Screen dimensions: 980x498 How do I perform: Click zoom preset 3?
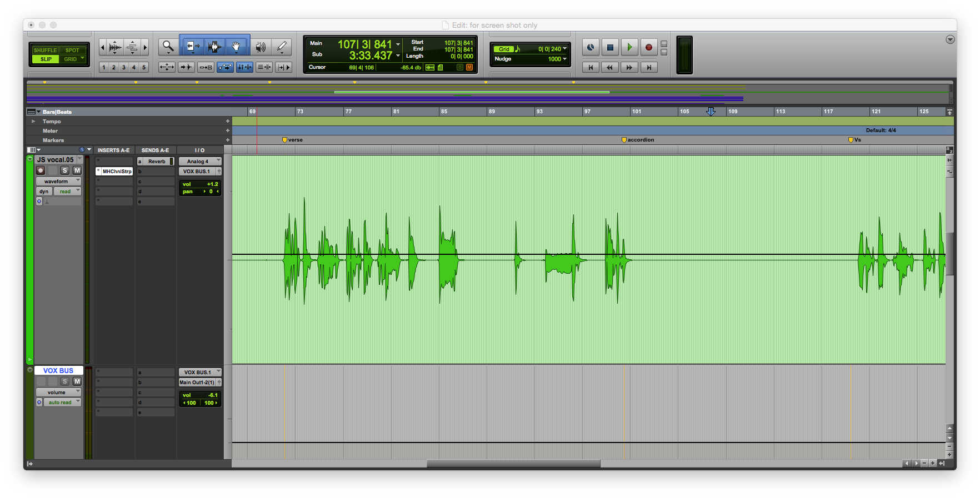click(124, 67)
